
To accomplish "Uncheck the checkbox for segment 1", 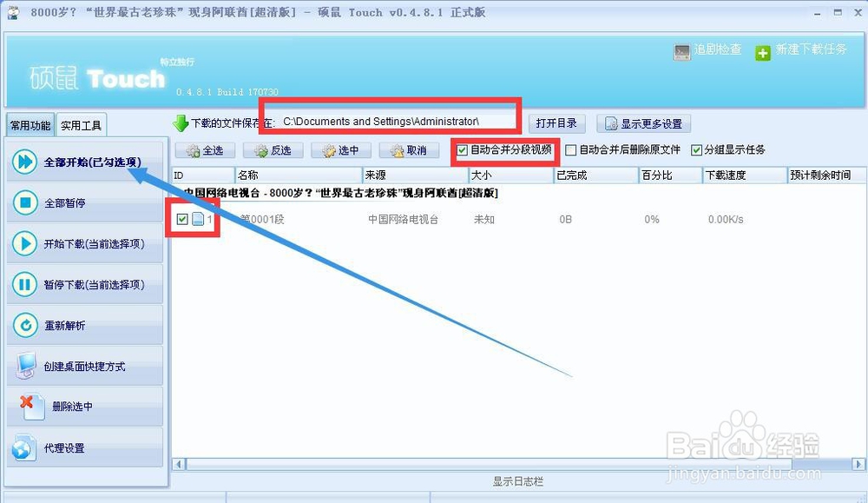I will coord(182,219).
